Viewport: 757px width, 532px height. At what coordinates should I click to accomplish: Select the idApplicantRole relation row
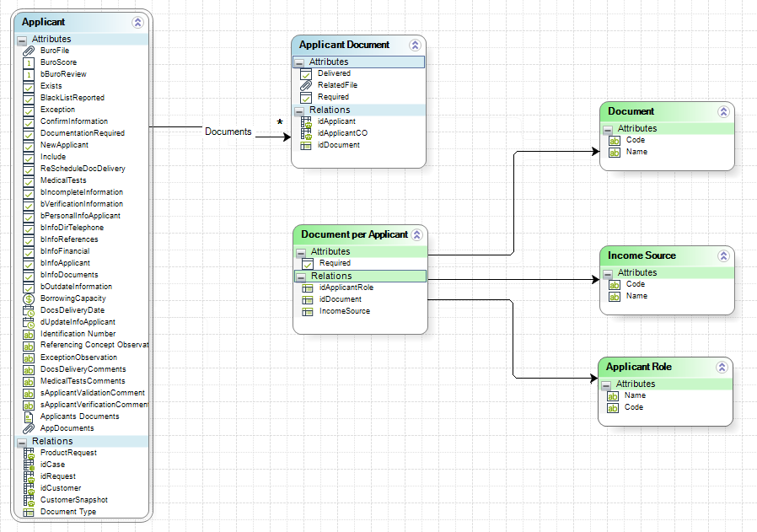[x=346, y=287]
